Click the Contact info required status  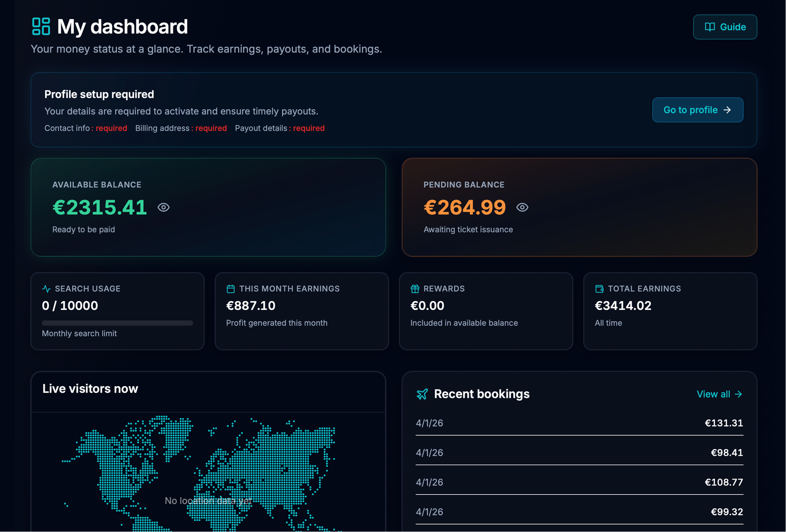coord(85,128)
